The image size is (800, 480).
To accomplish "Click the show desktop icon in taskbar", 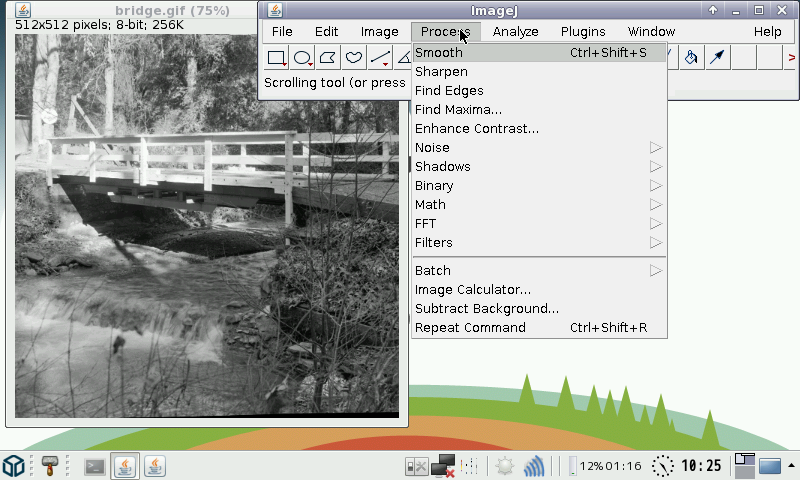I will (770, 466).
